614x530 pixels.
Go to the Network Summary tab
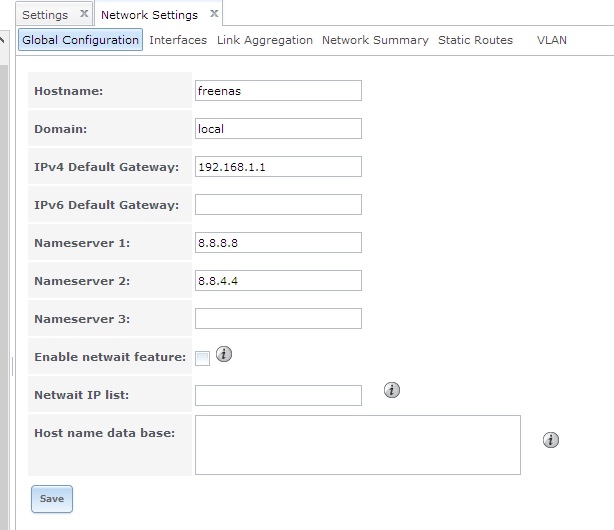pyautogui.click(x=375, y=40)
